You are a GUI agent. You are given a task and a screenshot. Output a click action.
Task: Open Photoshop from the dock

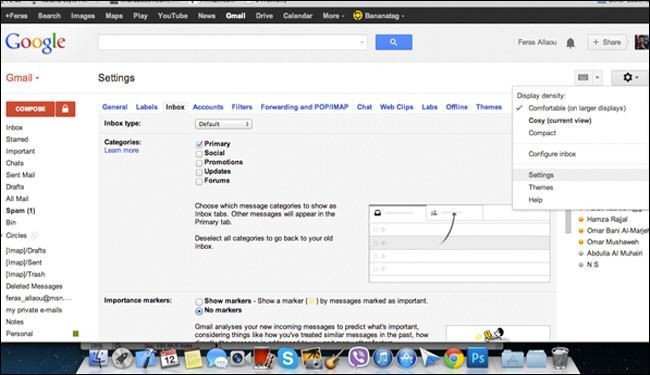click(477, 358)
